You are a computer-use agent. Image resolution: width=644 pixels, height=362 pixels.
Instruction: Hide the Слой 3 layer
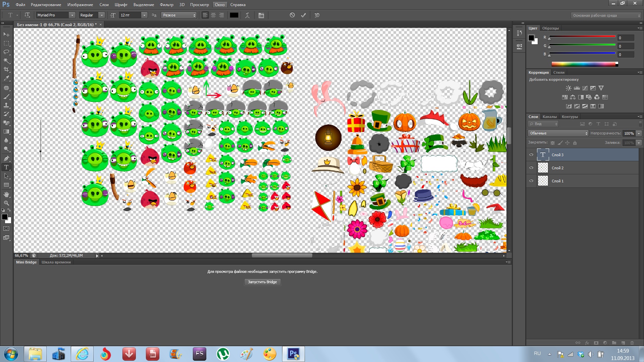coord(531,155)
